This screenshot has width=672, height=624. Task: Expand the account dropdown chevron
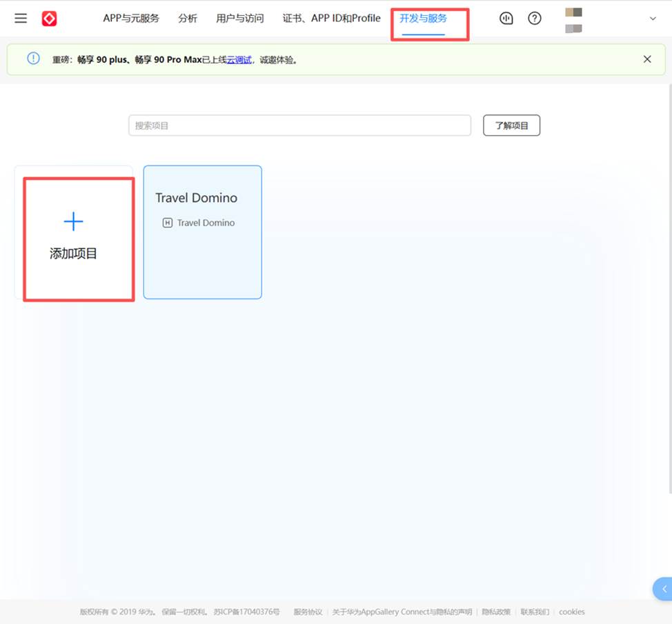[653, 19]
